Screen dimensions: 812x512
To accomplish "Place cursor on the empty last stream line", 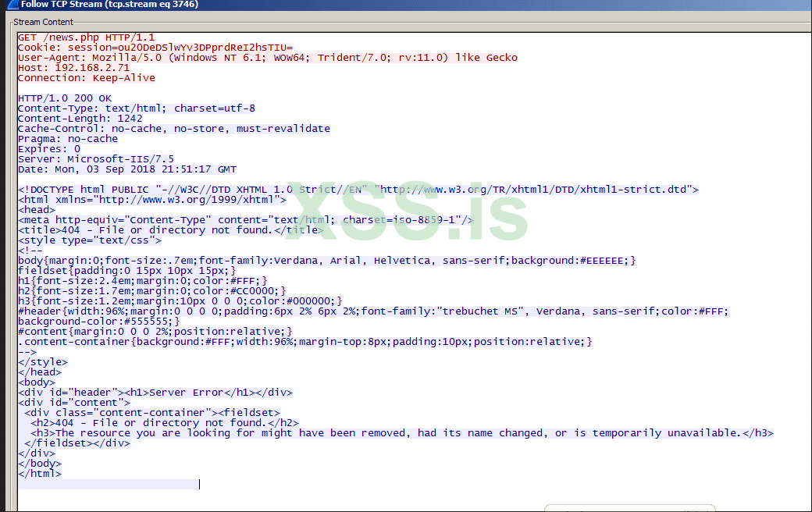I will tap(109, 484).
